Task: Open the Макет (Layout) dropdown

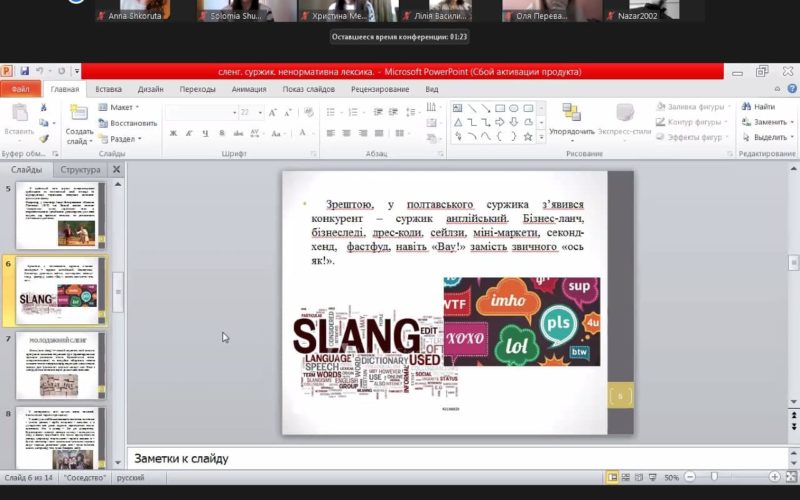Action: 120,107
